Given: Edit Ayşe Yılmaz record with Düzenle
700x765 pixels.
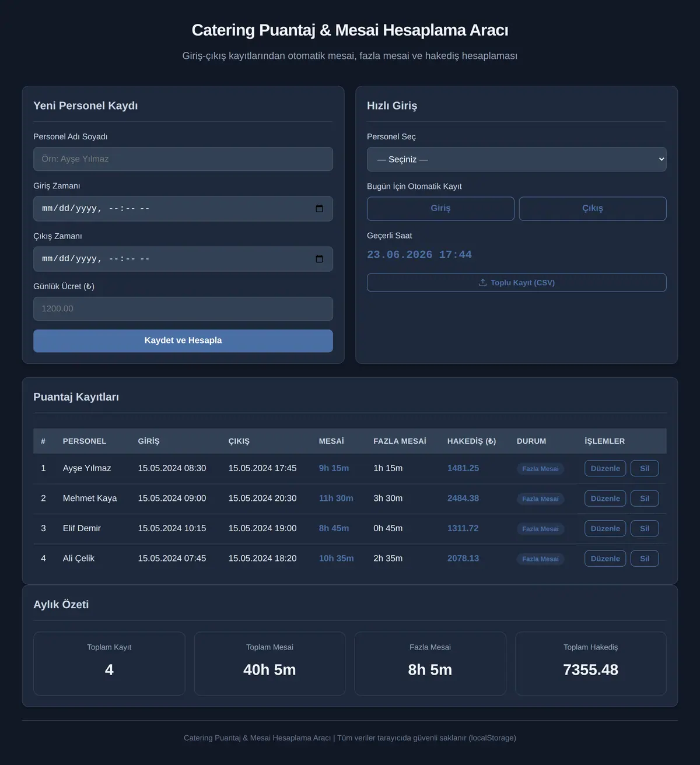Looking at the screenshot, I should 605,468.
